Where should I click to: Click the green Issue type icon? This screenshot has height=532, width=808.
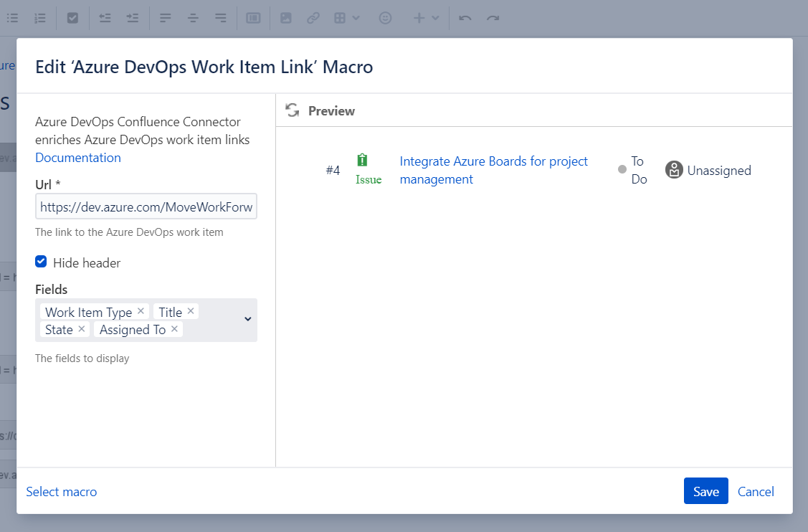[362, 161]
